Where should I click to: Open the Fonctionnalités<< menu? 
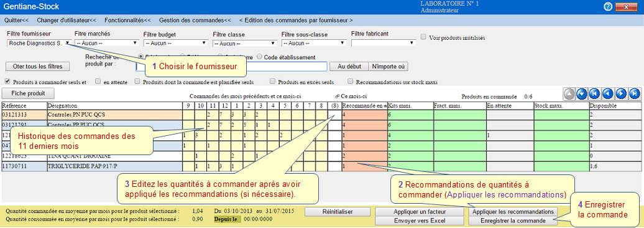coord(127,20)
